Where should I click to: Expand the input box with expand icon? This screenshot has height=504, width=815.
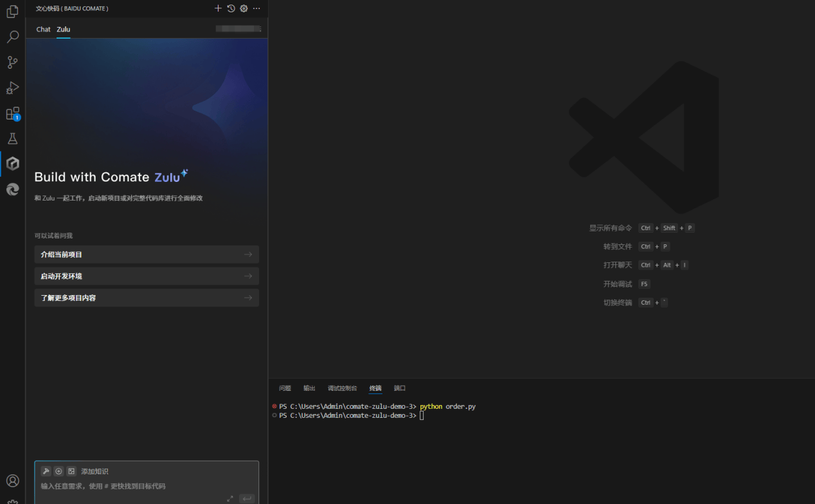(230, 499)
